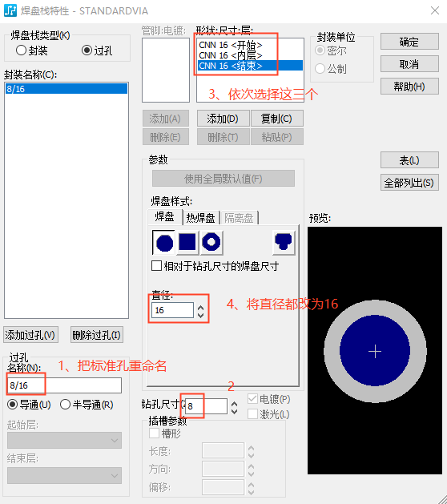Click the 删除(T) layer button
The height and width of the screenshot is (504, 447).
click(x=223, y=137)
